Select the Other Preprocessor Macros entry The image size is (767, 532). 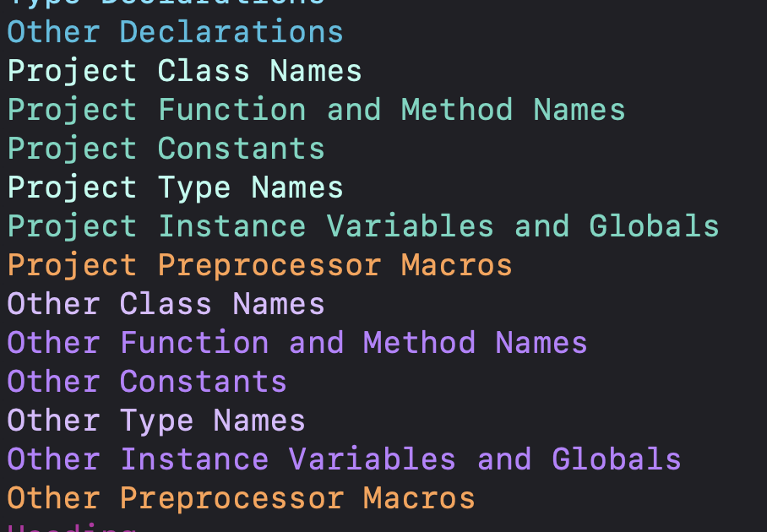(242, 498)
